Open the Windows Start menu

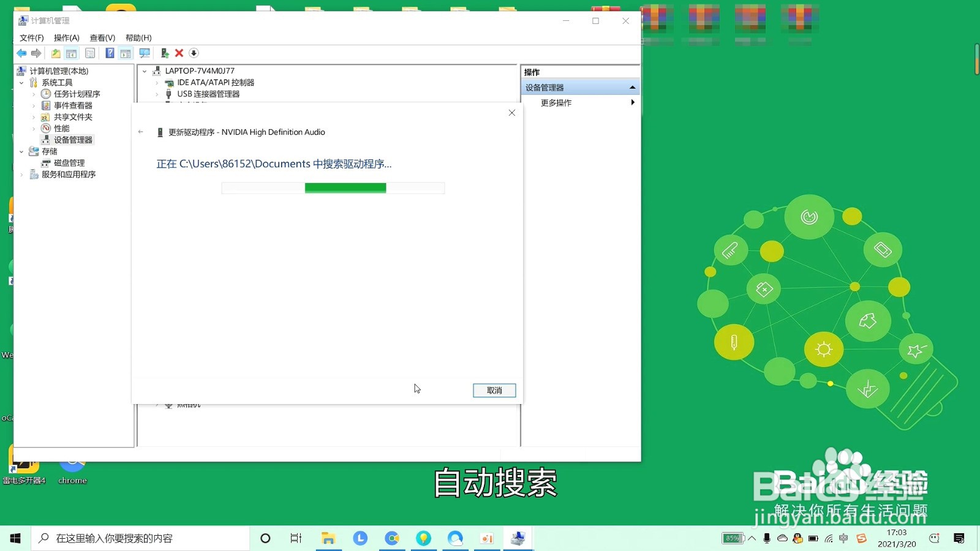click(x=15, y=538)
